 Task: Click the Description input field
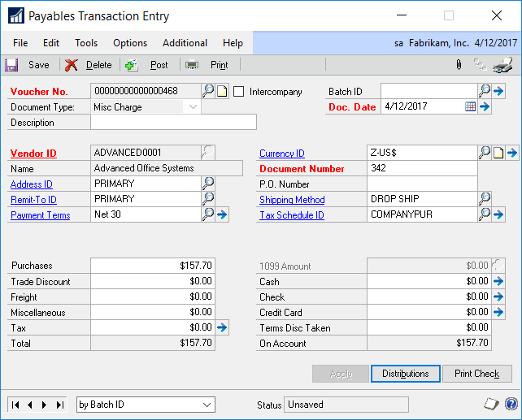pyautogui.click(x=173, y=123)
